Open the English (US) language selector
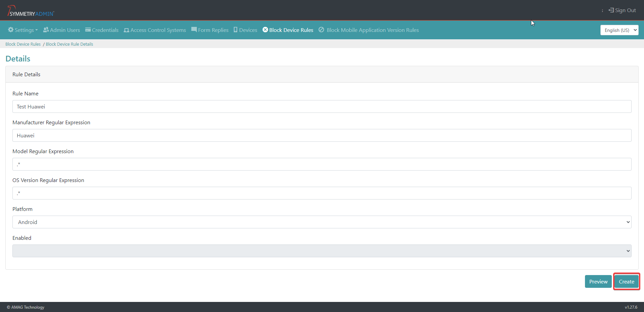The image size is (644, 312). pos(619,30)
